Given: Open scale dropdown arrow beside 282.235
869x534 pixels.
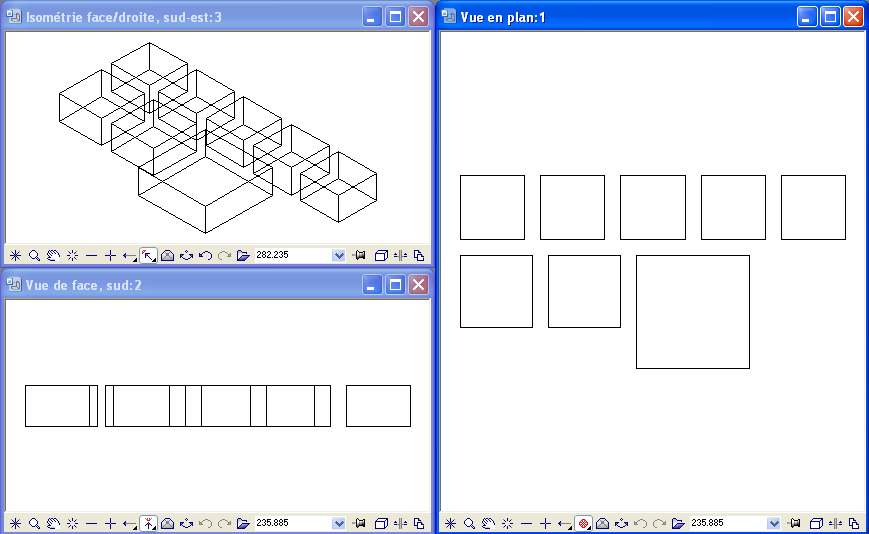Looking at the screenshot, I should (x=339, y=255).
